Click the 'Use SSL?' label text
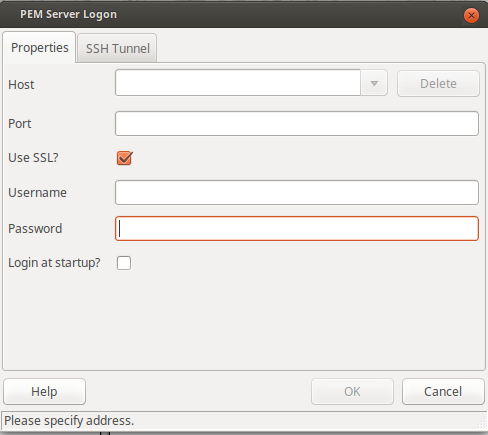Screen dimensions: 488x435 click(33, 158)
